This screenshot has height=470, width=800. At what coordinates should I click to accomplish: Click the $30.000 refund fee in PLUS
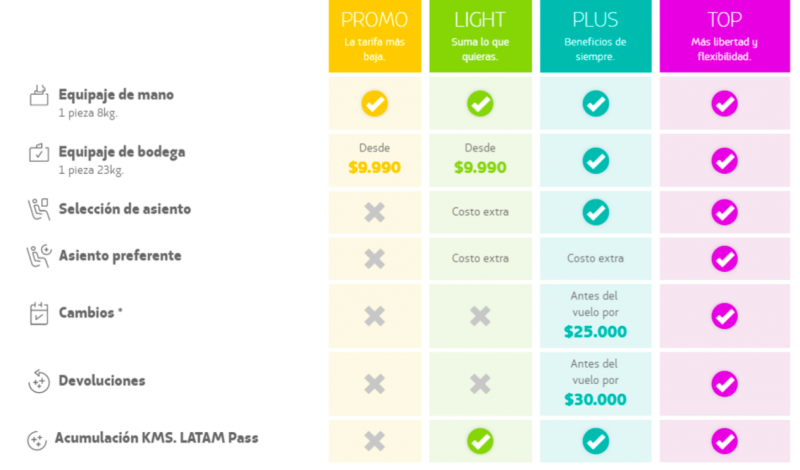pyautogui.click(x=595, y=400)
